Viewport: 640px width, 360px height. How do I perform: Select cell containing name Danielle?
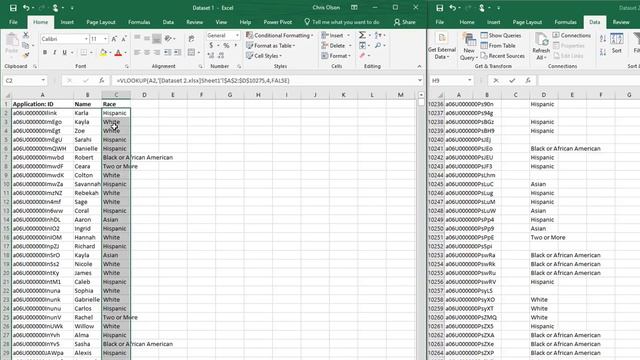coord(87,149)
